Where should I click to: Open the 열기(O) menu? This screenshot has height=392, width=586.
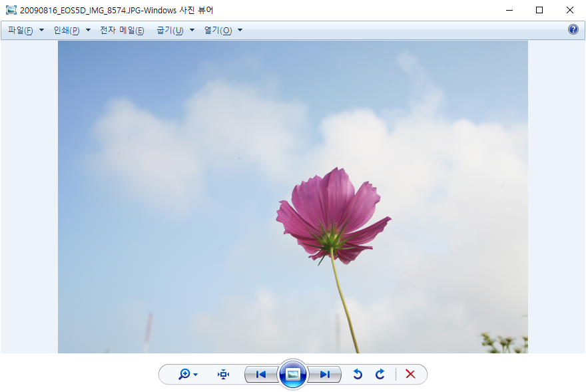tap(218, 30)
